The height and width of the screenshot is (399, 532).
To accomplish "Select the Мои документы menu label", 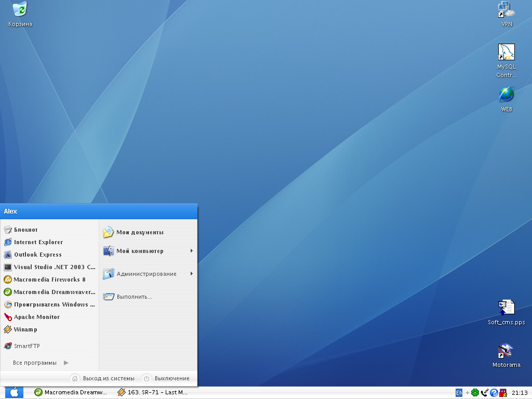I will tap(140, 232).
